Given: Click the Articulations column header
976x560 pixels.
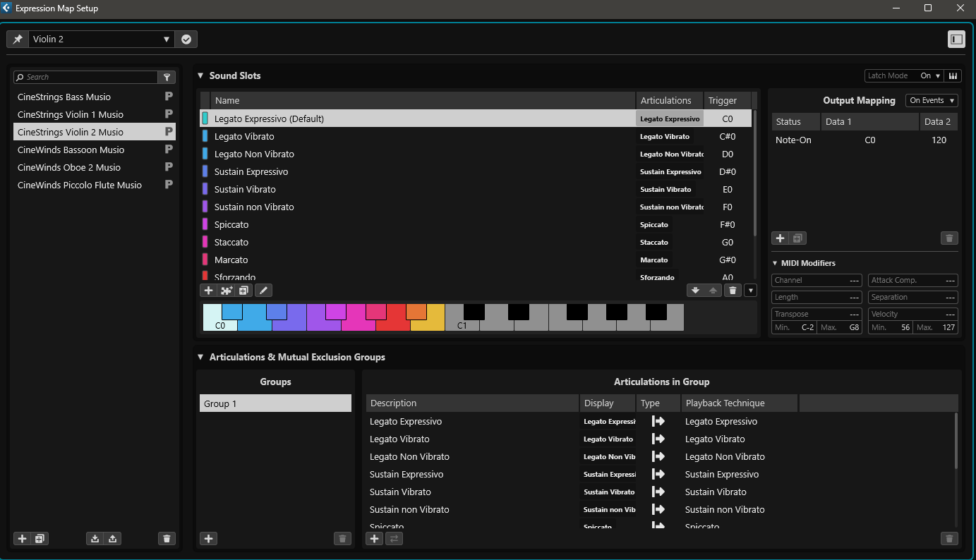Looking at the screenshot, I should 669,101.
